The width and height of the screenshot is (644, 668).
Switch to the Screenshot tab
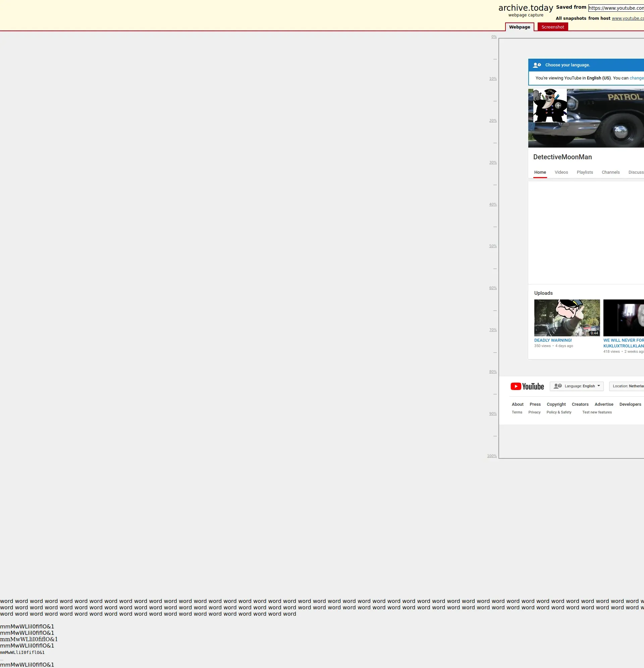tap(552, 27)
